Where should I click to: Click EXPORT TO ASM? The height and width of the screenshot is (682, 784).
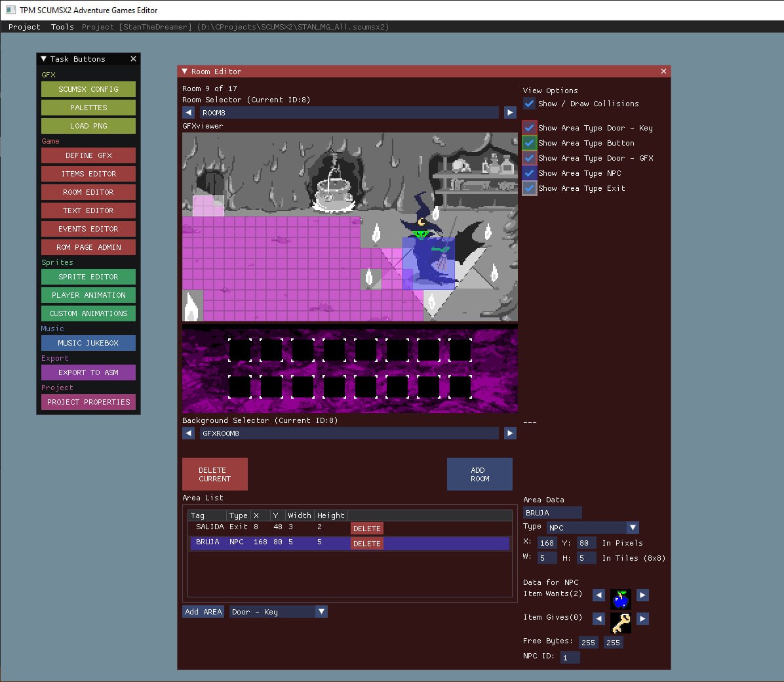88,372
